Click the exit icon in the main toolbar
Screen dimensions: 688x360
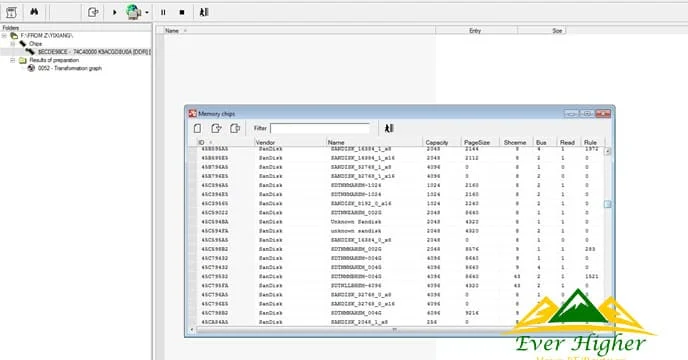point(204,12)
